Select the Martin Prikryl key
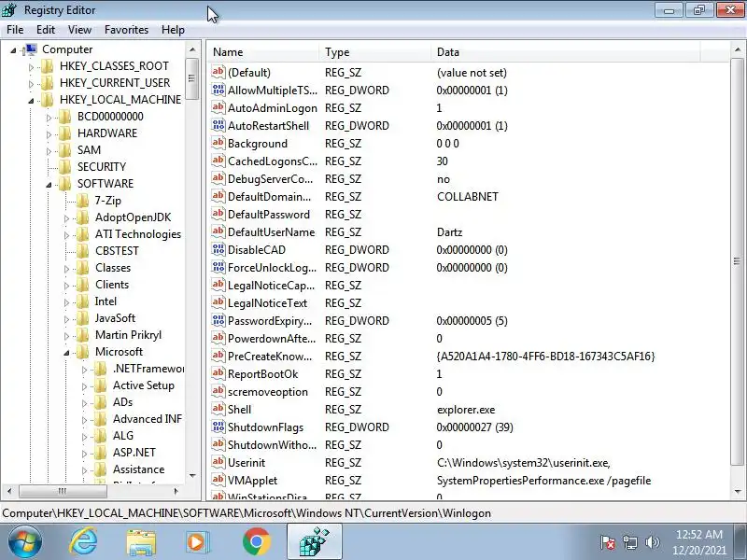This screenshot has width=747, height=560. [128, 335]
